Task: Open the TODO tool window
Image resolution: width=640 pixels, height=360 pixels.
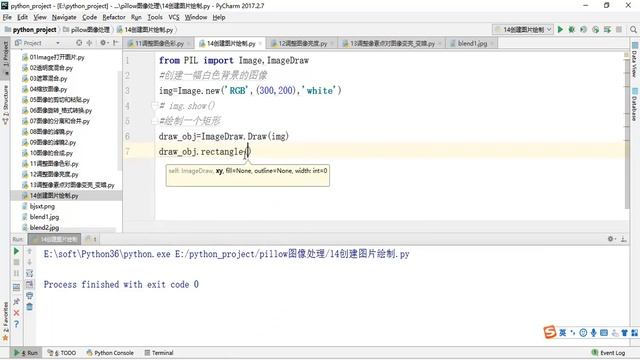Action: point(61,353)
